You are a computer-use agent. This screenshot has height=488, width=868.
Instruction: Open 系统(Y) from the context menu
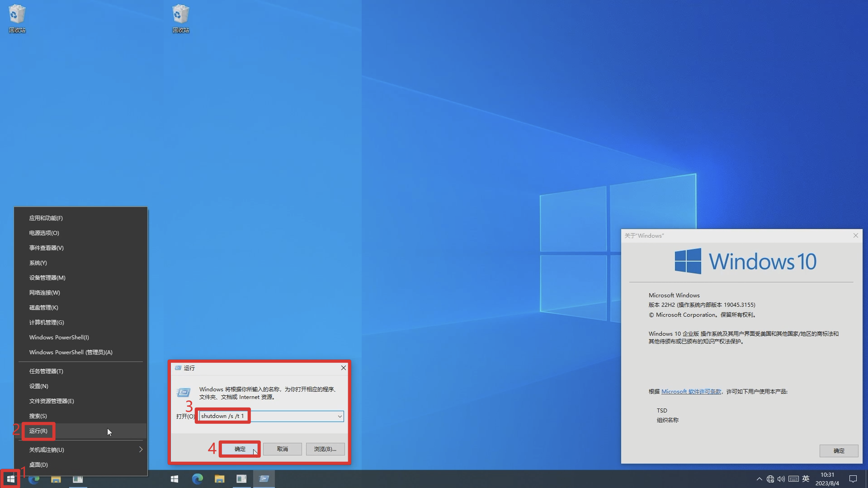[81, 263]
